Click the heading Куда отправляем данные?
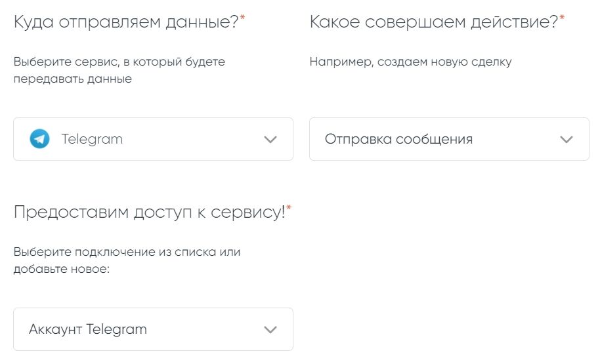The image size is (600, 364). tap(125, 22)
